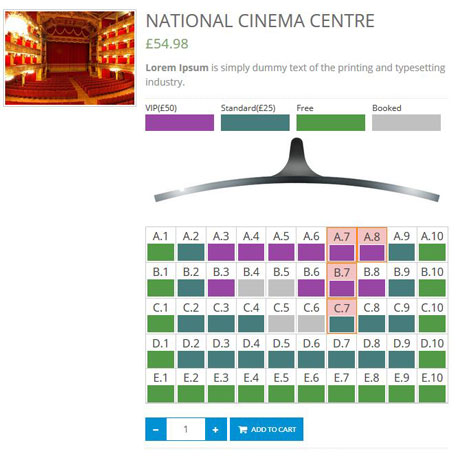Choose standard seat D.6

tap(311, 351)
